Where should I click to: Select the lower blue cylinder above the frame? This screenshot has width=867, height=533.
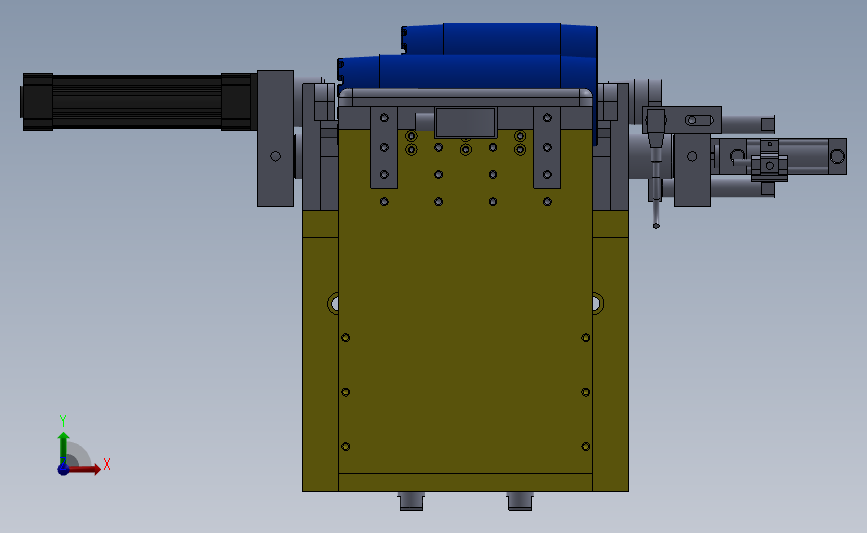click(467, 72)
